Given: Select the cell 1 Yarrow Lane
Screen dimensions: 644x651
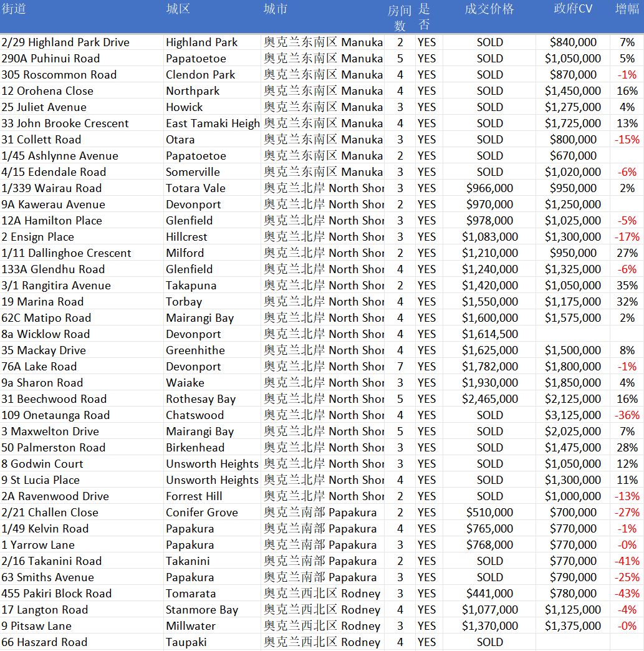Looking at the screenshot, I should point(38,544).
